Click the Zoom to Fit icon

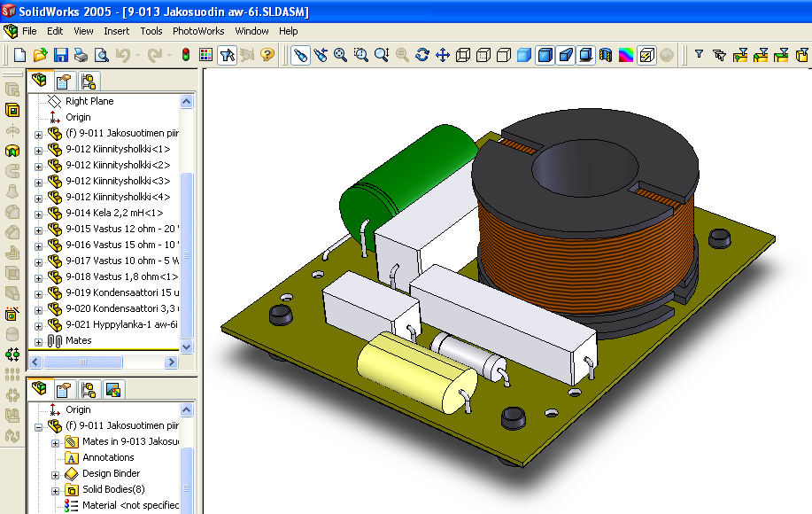pos(341,55)
